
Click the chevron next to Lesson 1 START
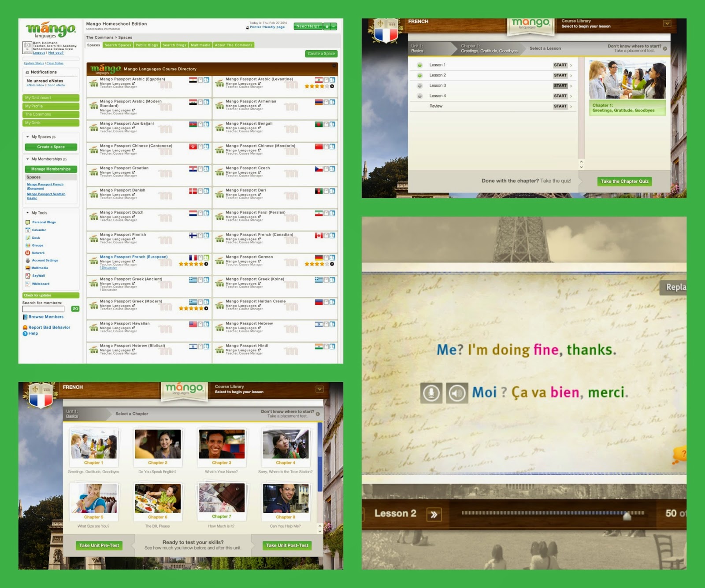(571, 65)
